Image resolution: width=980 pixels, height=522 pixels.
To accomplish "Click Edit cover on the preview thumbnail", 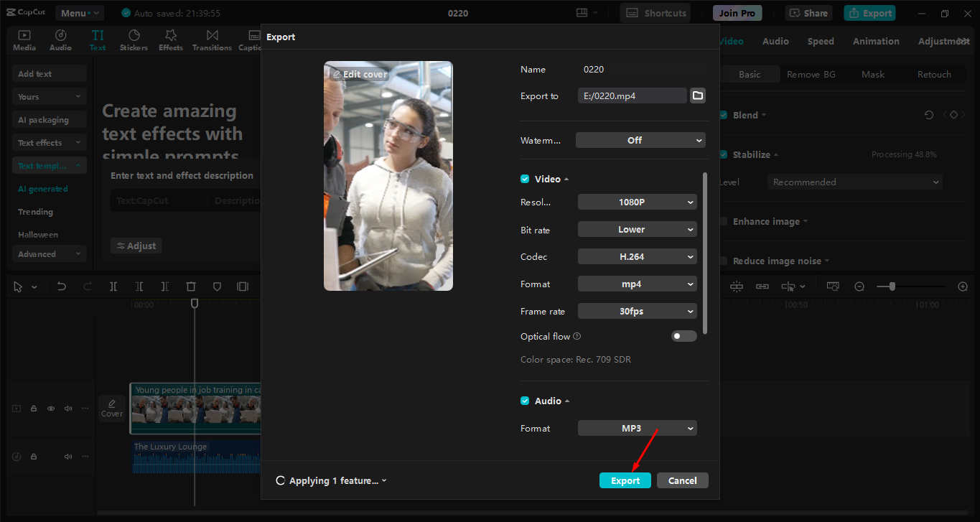I will [x=360, y=74].
